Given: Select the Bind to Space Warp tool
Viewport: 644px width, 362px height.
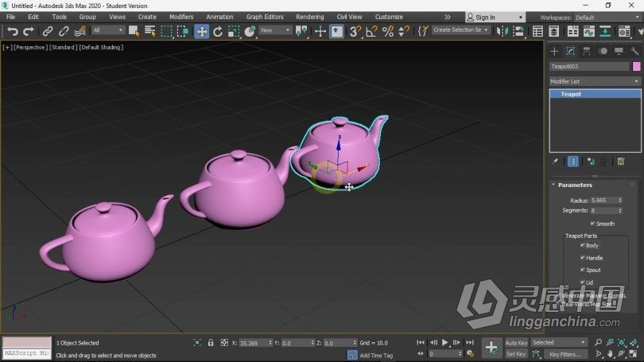Looking at the screenshot, I should [x=80, y=31].
